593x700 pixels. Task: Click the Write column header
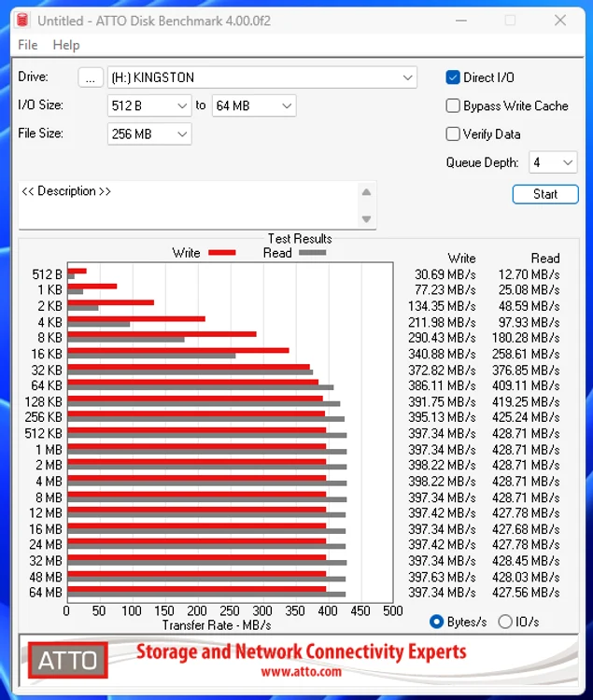pos(461,258)
